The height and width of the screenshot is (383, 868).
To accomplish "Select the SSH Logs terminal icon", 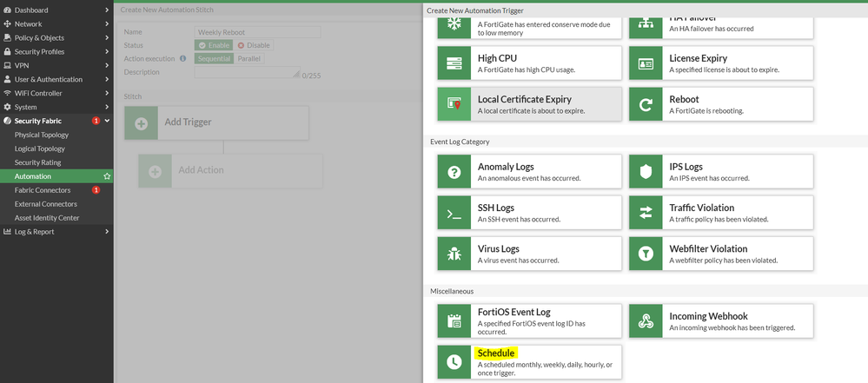I will click(454, 212).
